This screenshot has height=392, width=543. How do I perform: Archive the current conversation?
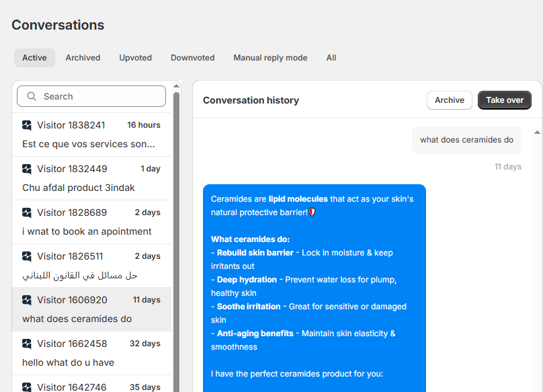click(449, 100)
